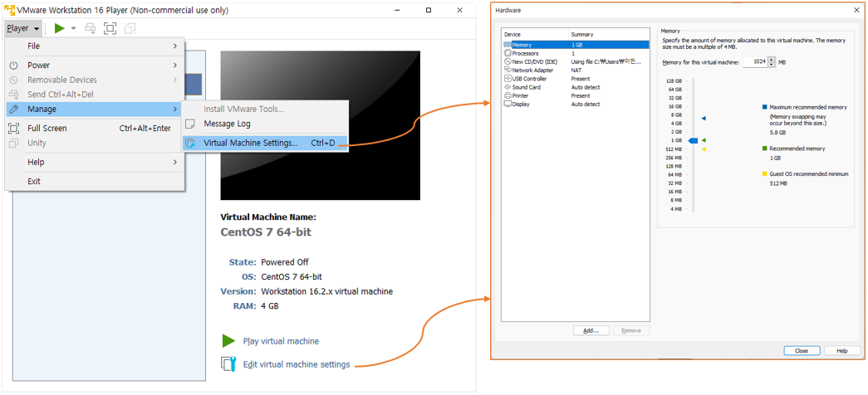Click the Send Ctrl+Alt+Del toolbar icon
The width and height of the screenshot is (868, 395).
point(91,28)
